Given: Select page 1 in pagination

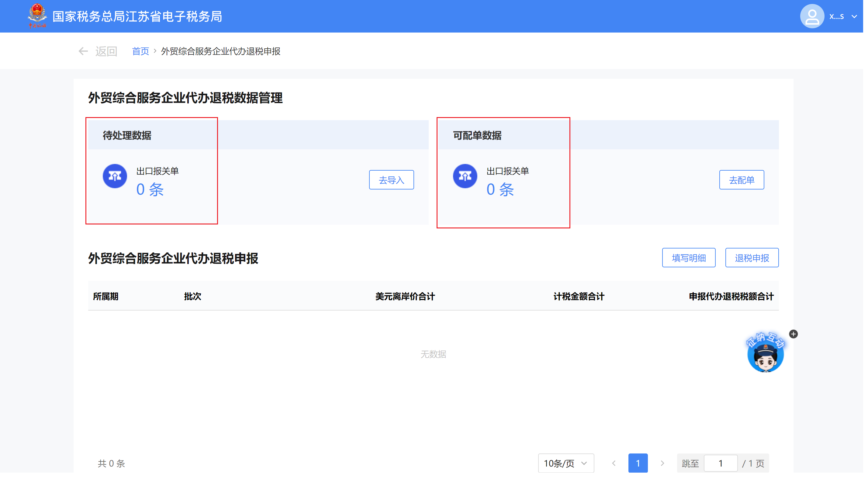Looking at the screenshot, I should [x=638, y=463].
